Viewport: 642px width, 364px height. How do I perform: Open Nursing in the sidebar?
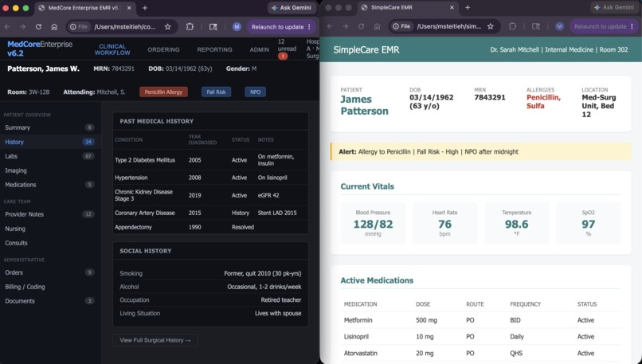point(49,229)
